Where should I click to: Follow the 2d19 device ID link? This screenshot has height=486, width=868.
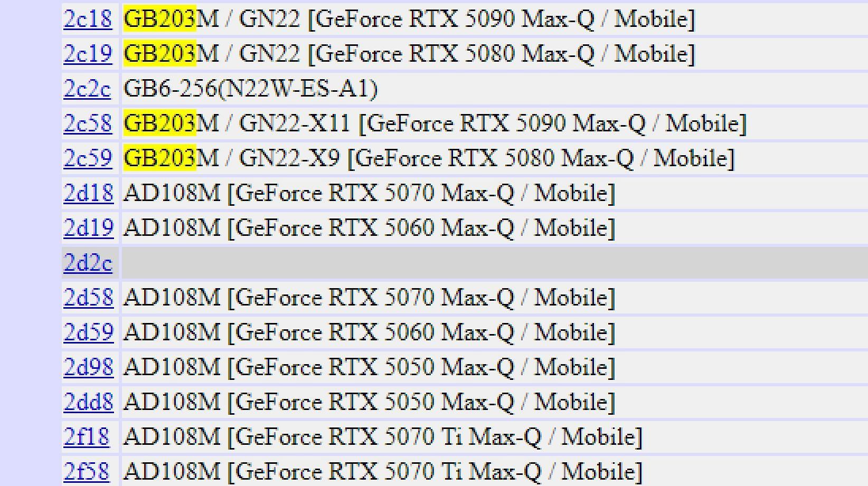(88, 228)
